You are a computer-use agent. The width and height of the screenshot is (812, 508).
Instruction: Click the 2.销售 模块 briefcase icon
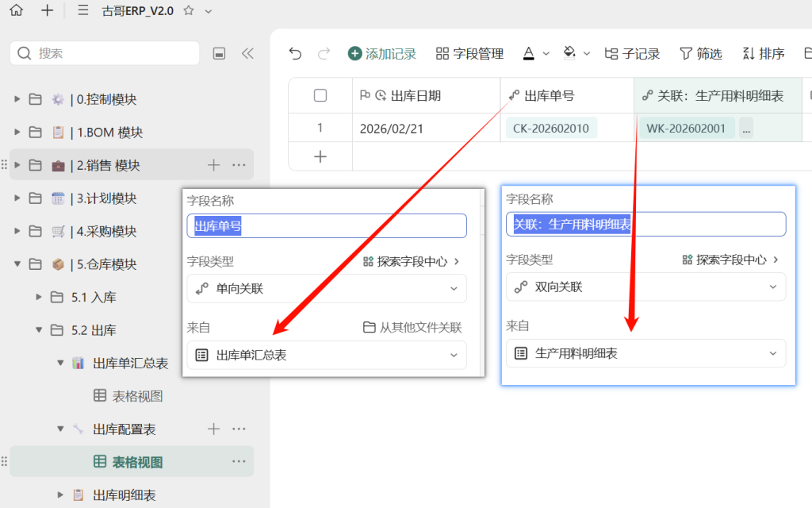(58, 165)
